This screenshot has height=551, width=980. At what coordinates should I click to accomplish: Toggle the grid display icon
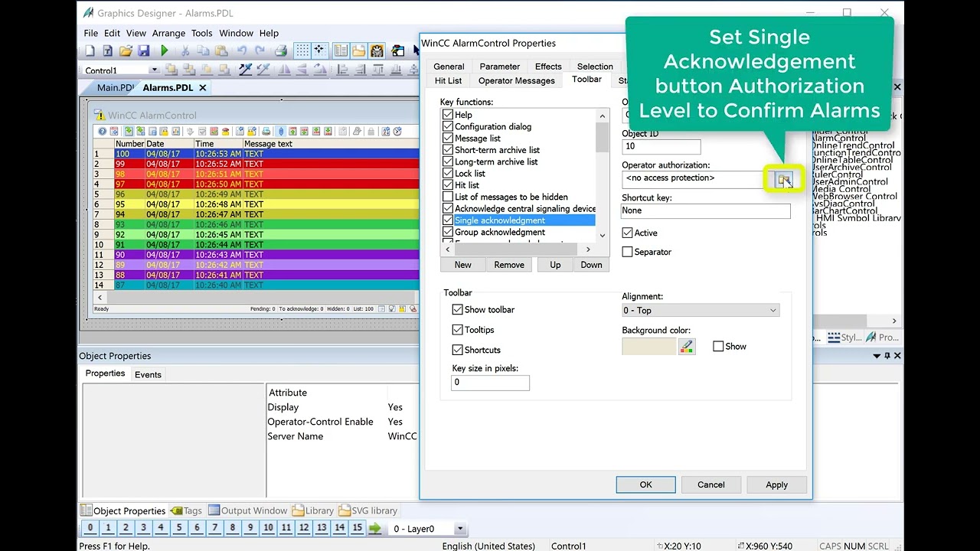coord(302,51)
